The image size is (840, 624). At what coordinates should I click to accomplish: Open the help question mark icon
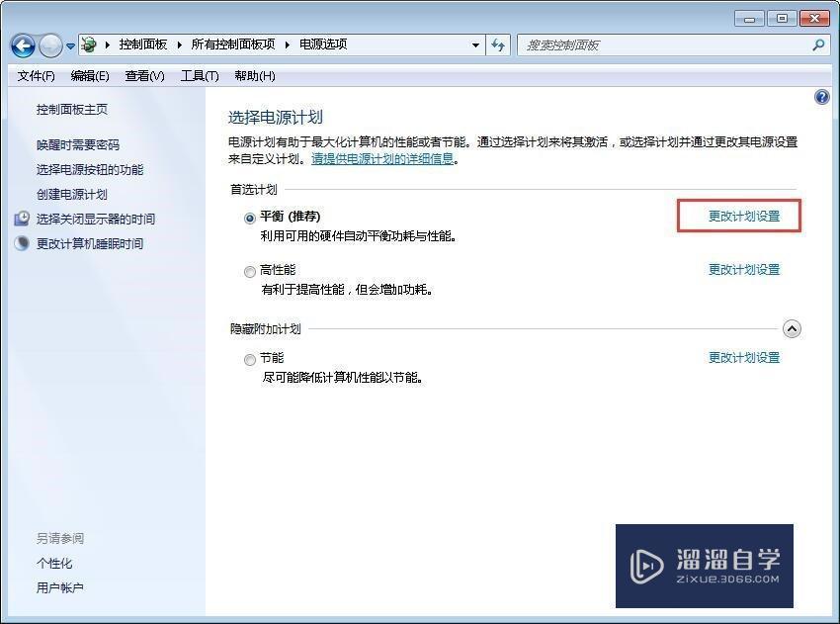click(820, 96)
